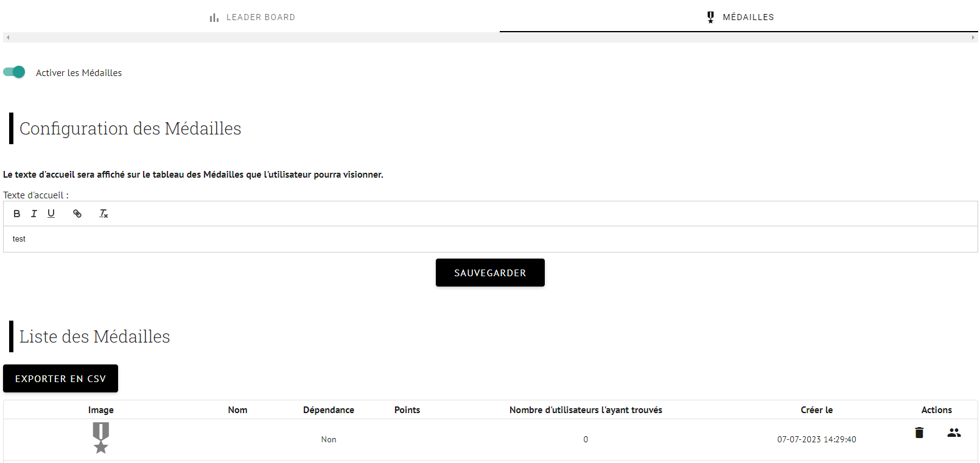Viewport: 980px width, 463px height.
Task: Select the date 07-07-2023 14:29:40 cell
Action: [817, 439]
